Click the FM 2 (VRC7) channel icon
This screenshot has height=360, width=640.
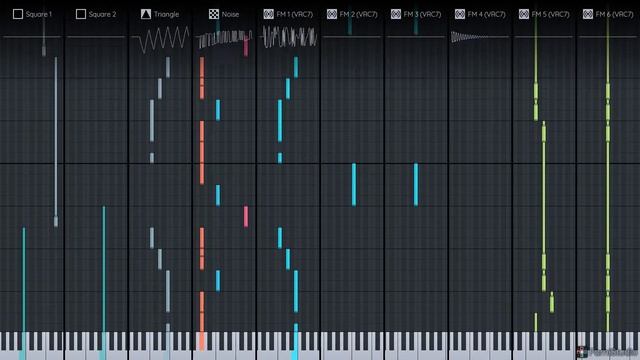(x=332, y=14)
